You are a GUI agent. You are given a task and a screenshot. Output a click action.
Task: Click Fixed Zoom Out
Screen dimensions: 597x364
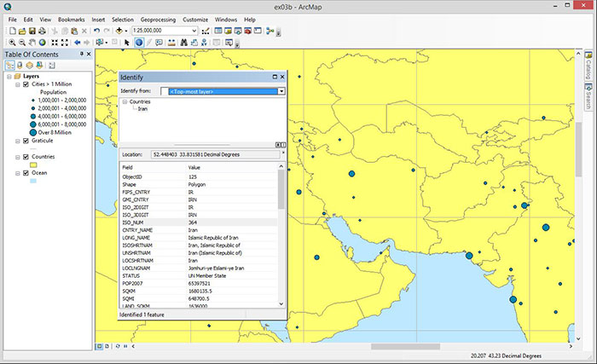65,43
